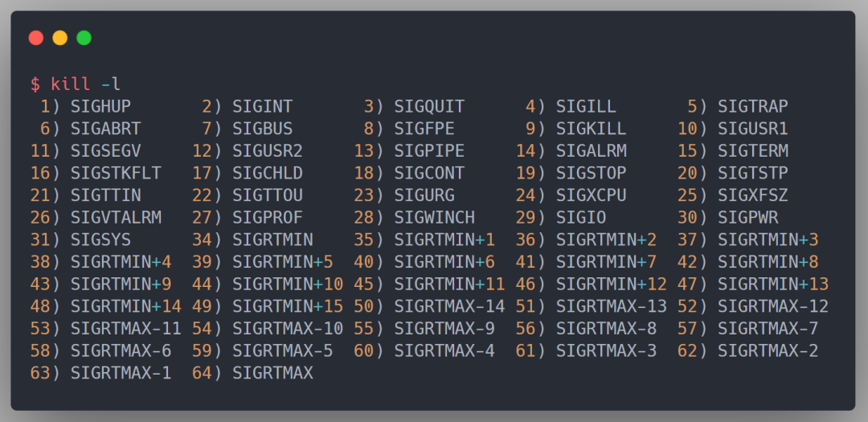Click the kill -l command text

85,84
